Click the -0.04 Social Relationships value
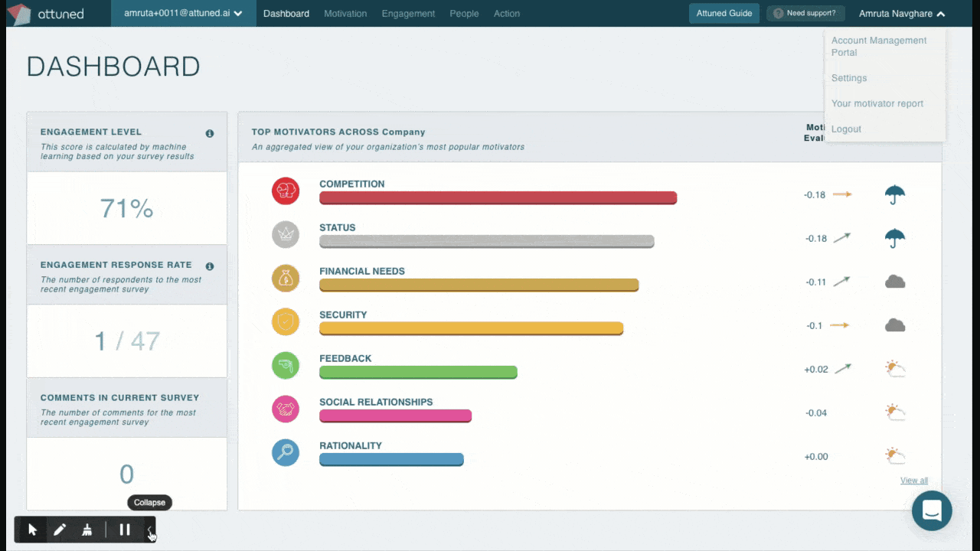Screen dimensions: 980x551 816,413
